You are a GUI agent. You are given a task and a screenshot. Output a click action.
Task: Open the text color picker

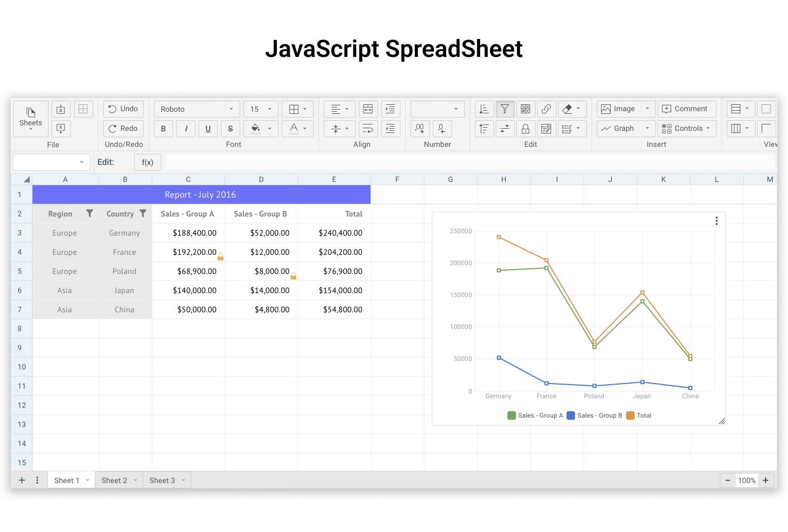pyautogui.click(x=298, y=128)
